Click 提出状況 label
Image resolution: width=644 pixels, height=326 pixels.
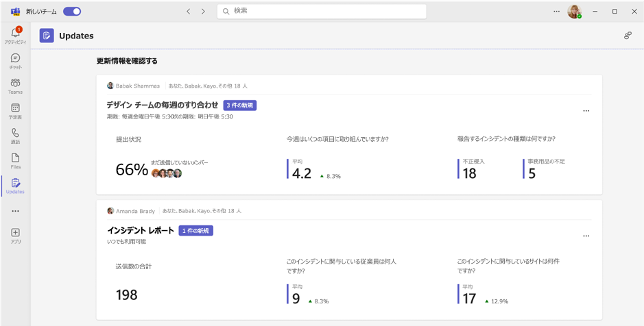tap(128, 140)
